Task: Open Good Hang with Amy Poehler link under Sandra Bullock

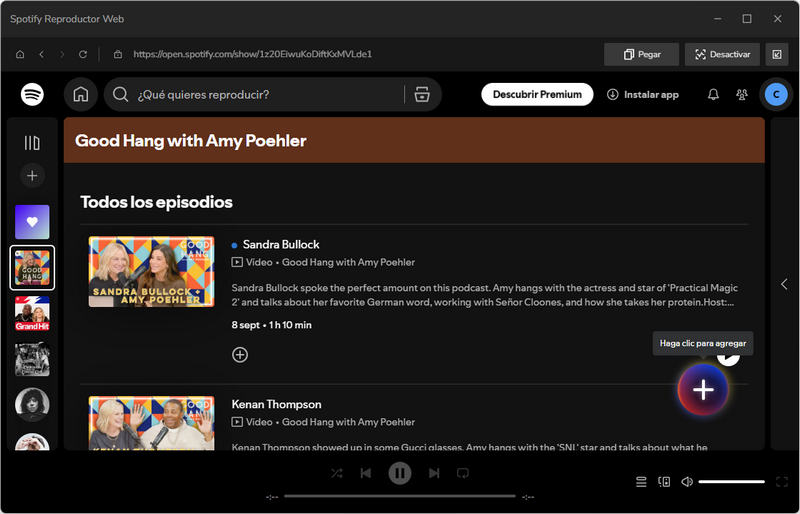Action: click(x=348, y=262)
